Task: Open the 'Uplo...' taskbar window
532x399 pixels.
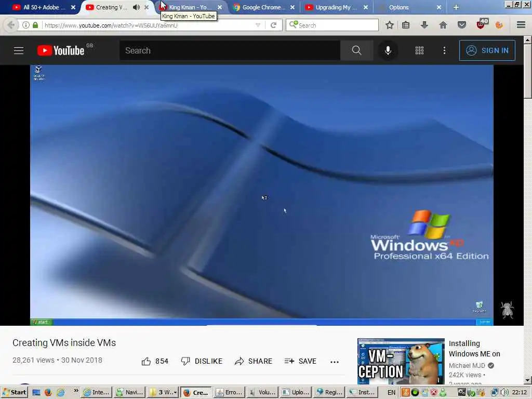Action: 296,393
